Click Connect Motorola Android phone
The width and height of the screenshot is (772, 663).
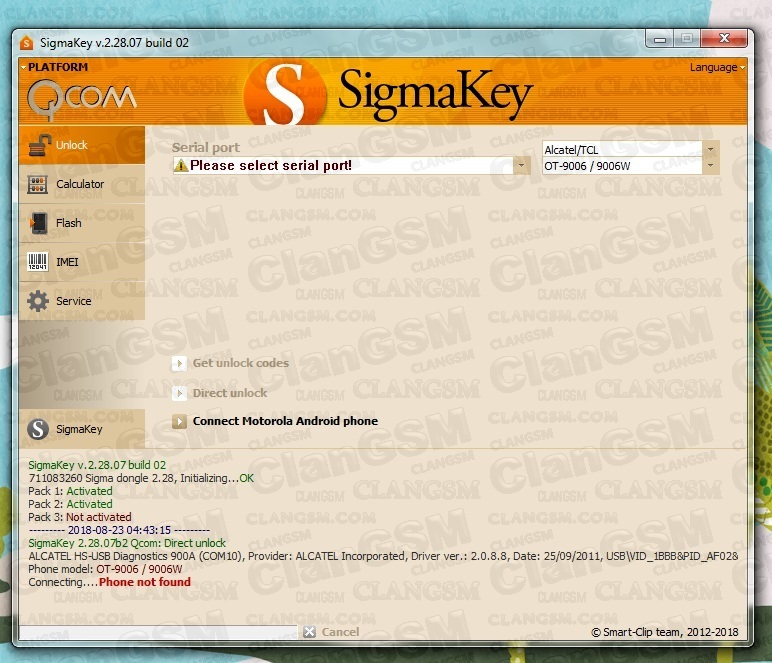tap(286, 421)
